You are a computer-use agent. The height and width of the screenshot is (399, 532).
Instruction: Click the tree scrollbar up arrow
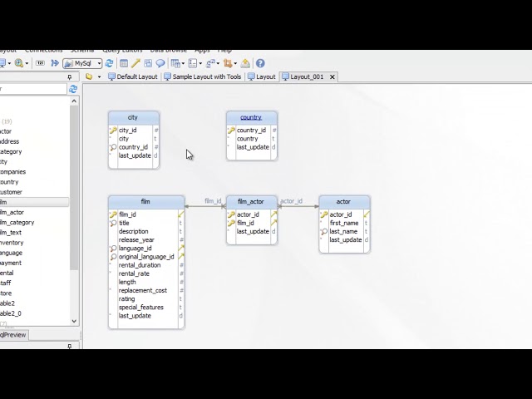[74, 101]
